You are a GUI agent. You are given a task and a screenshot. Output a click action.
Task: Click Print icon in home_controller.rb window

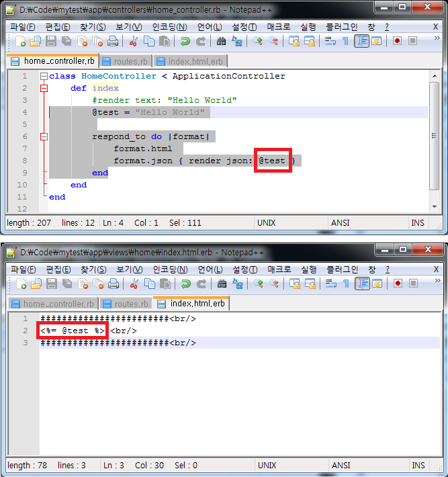113,41
